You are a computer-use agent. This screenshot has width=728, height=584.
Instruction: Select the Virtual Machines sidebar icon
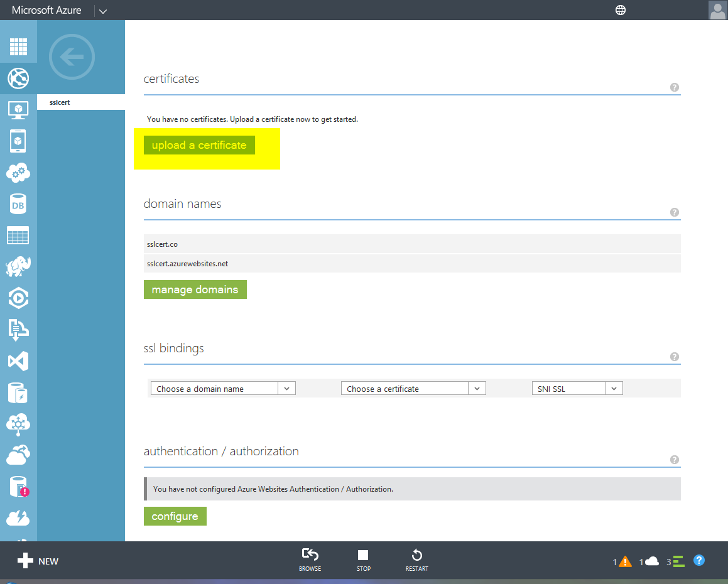click(18, 110)
